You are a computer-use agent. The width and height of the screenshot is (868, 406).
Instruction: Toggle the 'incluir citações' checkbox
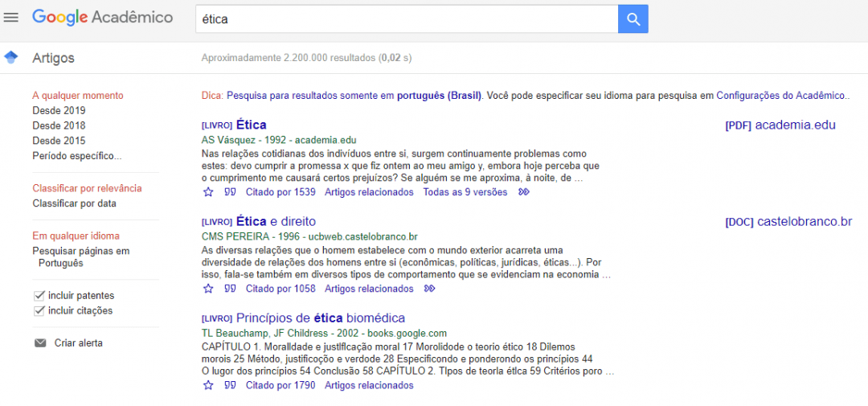point(39,311)
